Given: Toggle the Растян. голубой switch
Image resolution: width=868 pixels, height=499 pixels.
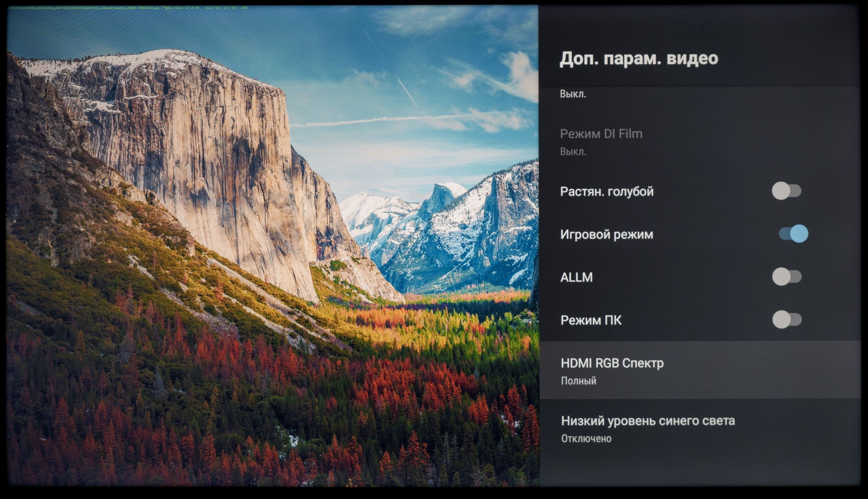Looking at the screenshot, I should tap(786, 191).
